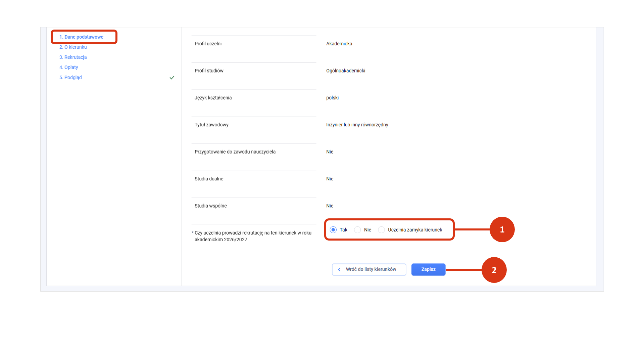Select the Tak radio button
644x341 pixels.
click(x=333, y=230)
